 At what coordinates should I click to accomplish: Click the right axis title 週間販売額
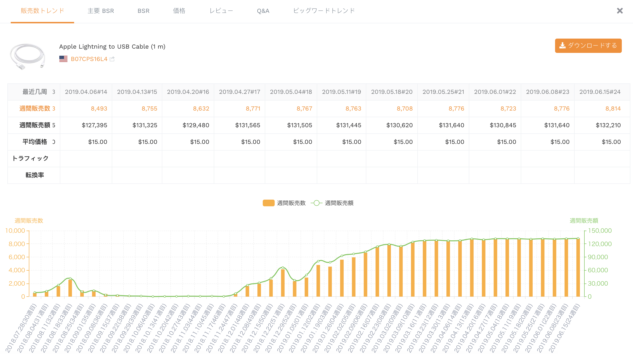(584, 221)
